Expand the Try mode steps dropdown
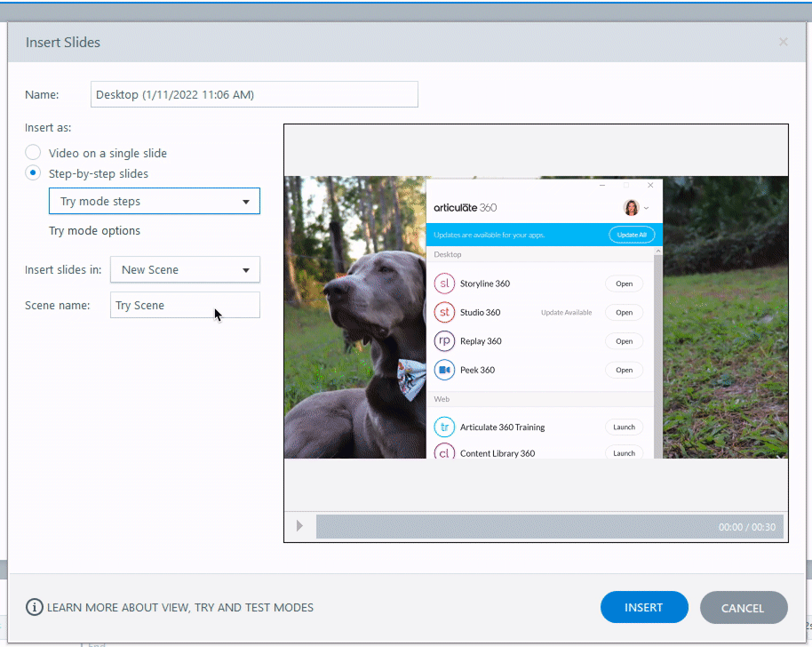Image resolution: width=812 pixels, height=647 pixels. 155,202
